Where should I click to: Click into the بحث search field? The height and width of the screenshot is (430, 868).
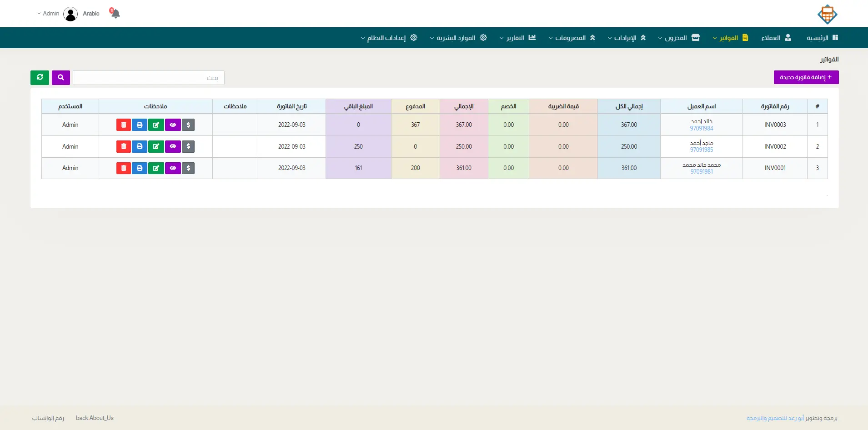pyautogui.click(x=148, y=78)
